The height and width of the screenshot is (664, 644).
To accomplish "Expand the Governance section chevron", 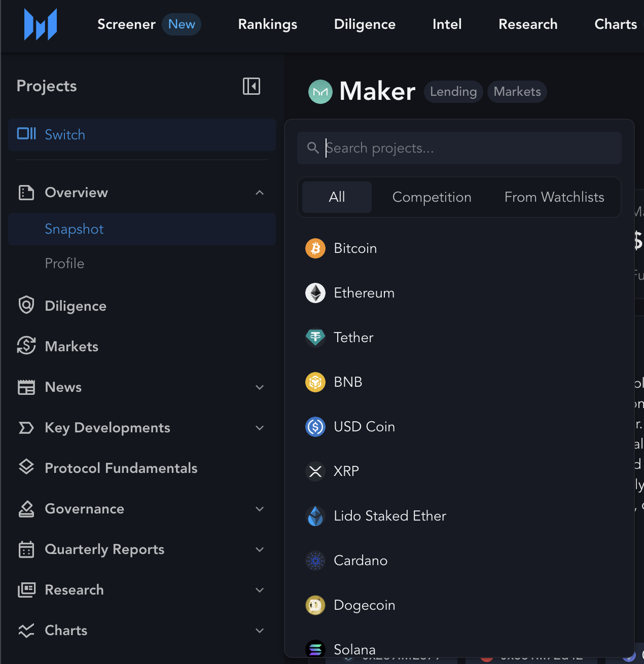I will [x=260, y=509].
